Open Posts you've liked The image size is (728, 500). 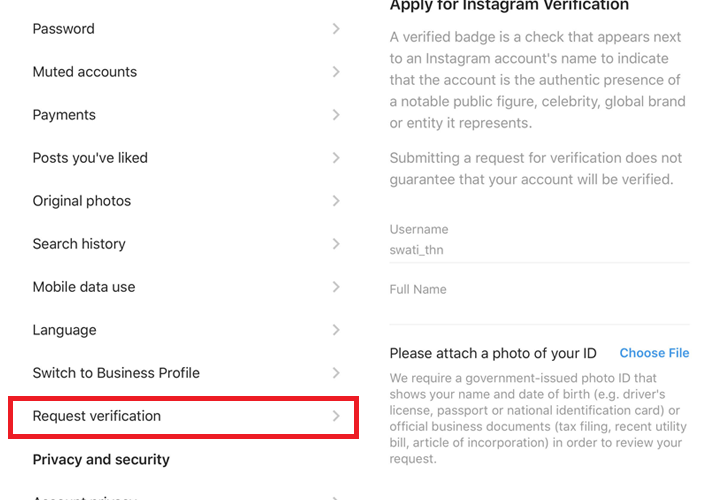(90, 158)
